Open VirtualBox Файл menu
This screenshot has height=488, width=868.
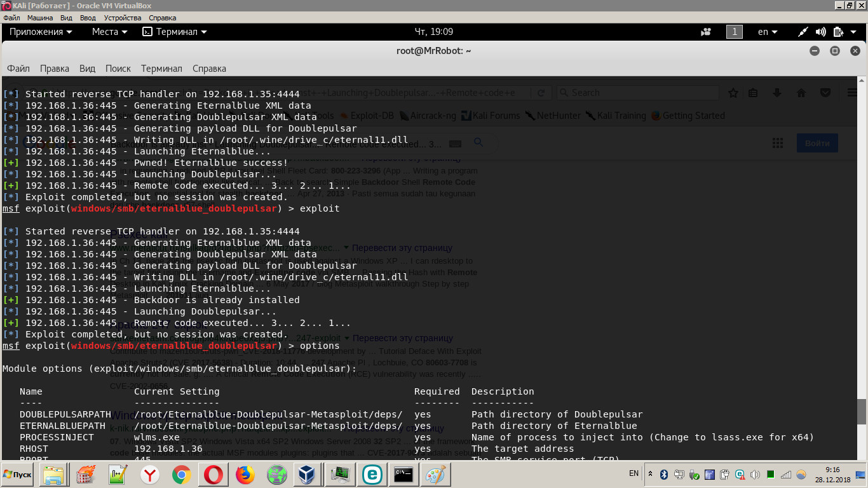coord(11,18)
